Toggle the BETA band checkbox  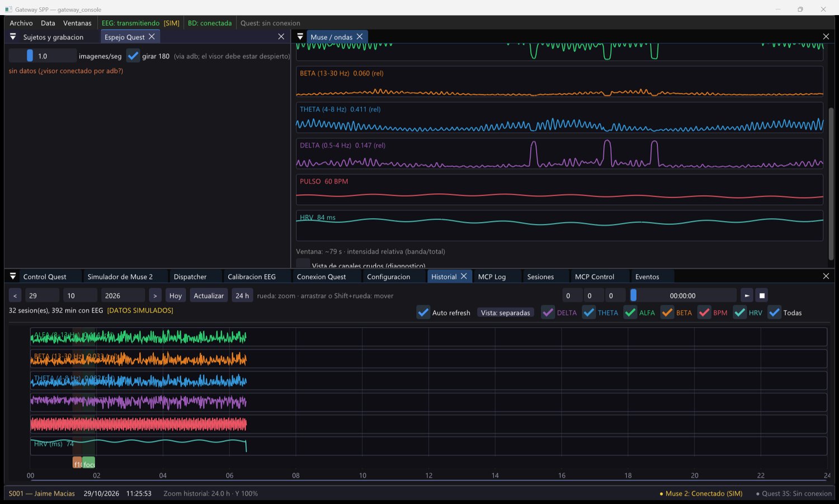click(667, 313)
